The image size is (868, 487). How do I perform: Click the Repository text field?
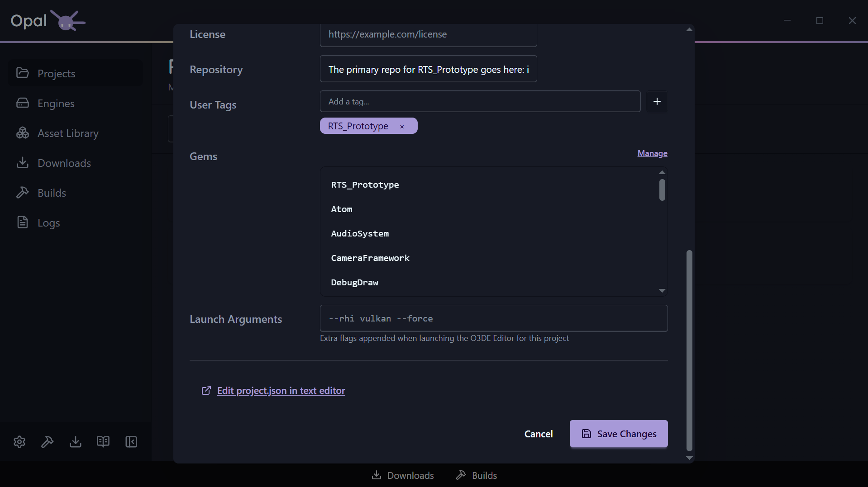pos(428,69)
